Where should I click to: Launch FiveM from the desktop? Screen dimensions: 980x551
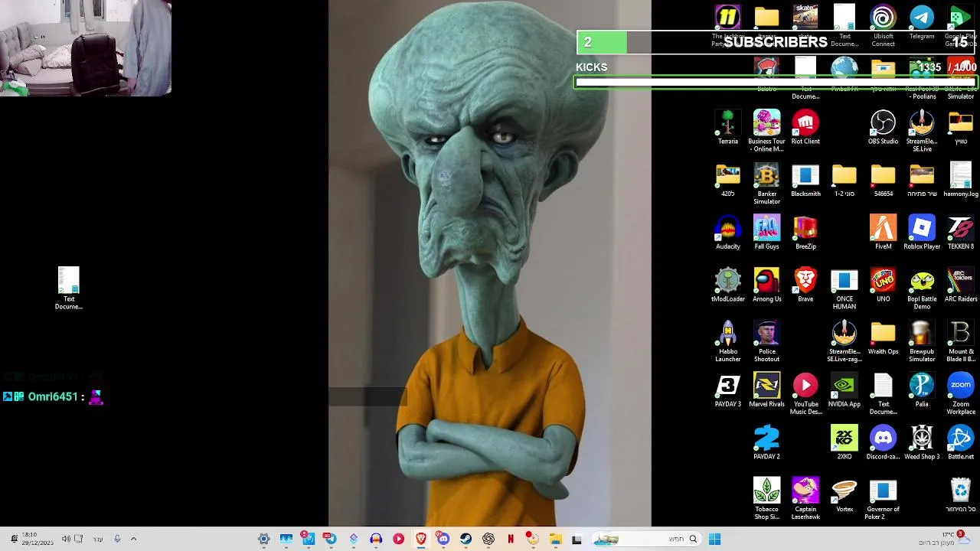point(883,233)
